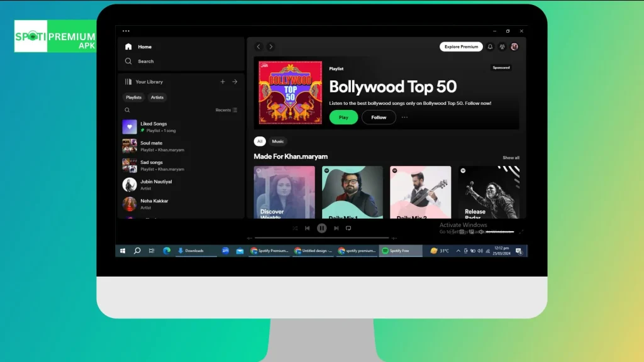Skip to the previous track
Screen dimensions: 644x362
(307, 228)
